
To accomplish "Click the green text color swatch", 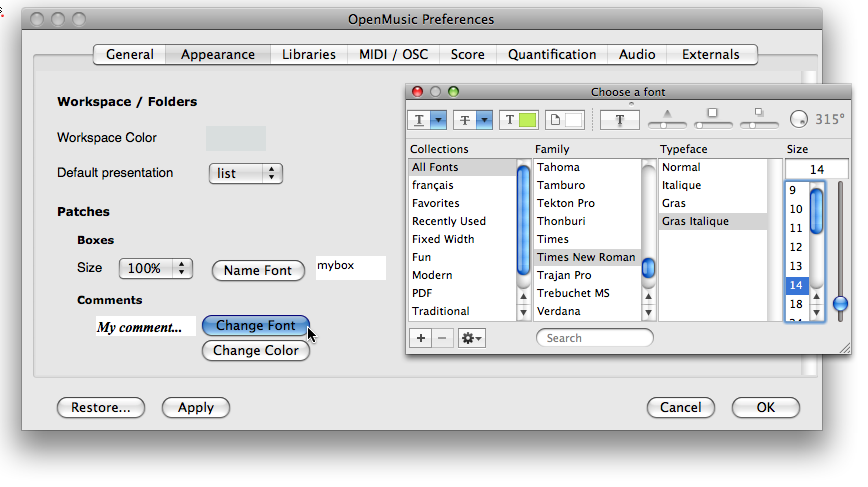I will pos(528,120).
